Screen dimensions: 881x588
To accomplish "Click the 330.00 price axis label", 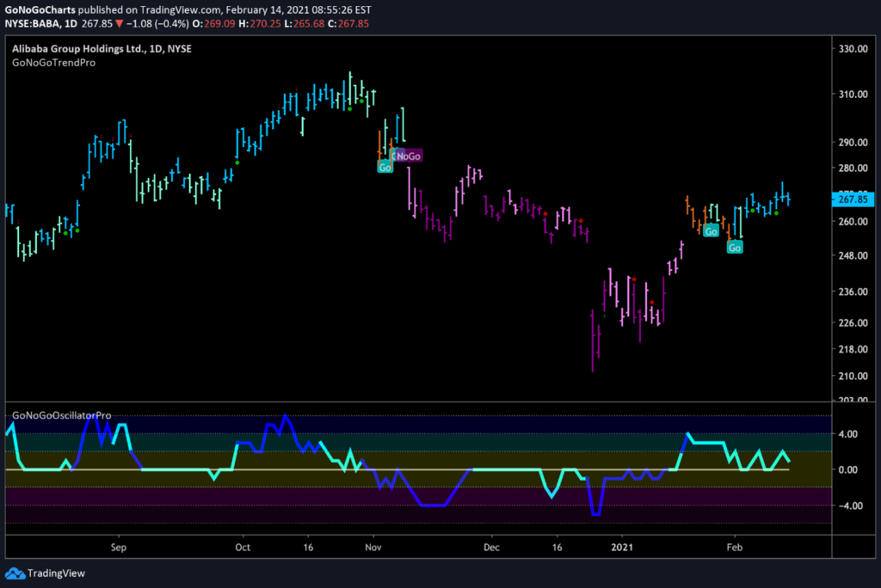I will [x=853, y=49].
